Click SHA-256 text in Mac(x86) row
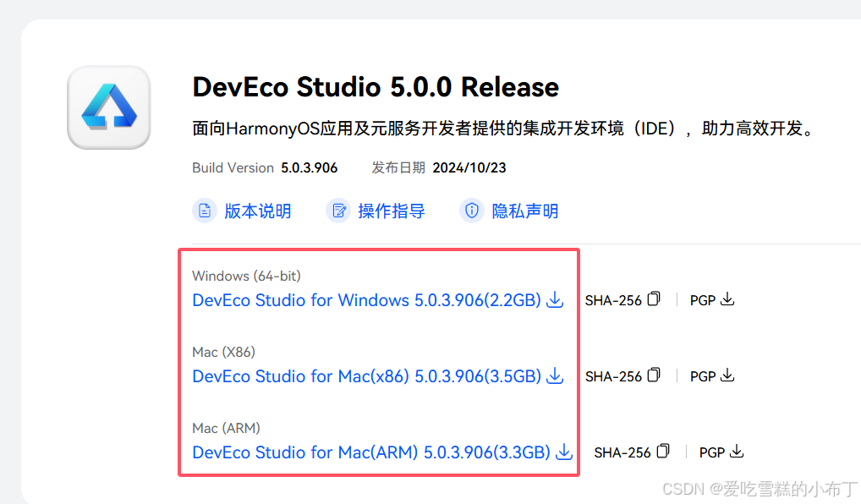 pos(613,376)
